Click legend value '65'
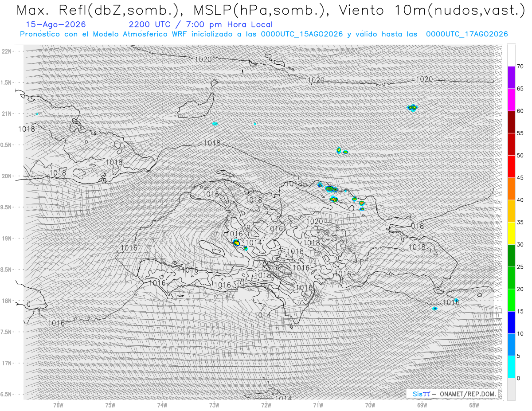Image resolution: width=532 pixels, height=411 pixels. pos(520,89)
